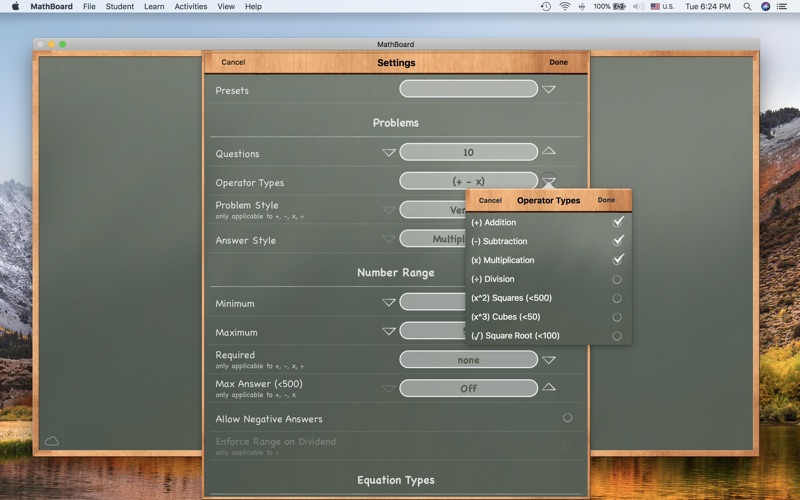Image resolution: width=800 pixels, height=500 pixels.
Task: Click the Bluetooth-style menu bar icon
Action: 582,7
